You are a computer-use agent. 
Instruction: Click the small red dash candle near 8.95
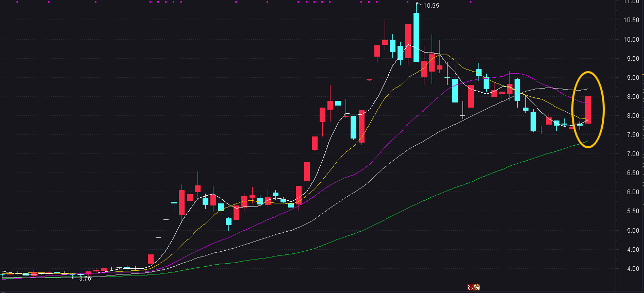point(369,80)
